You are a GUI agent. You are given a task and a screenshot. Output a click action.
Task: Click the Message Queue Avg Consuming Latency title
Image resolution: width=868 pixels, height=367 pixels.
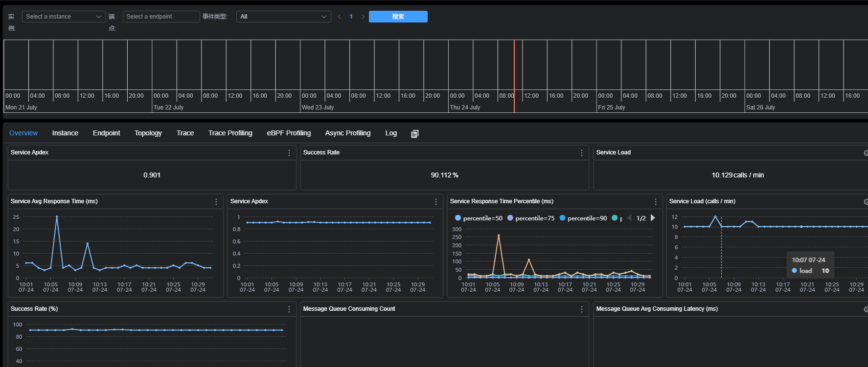(657, 309)
